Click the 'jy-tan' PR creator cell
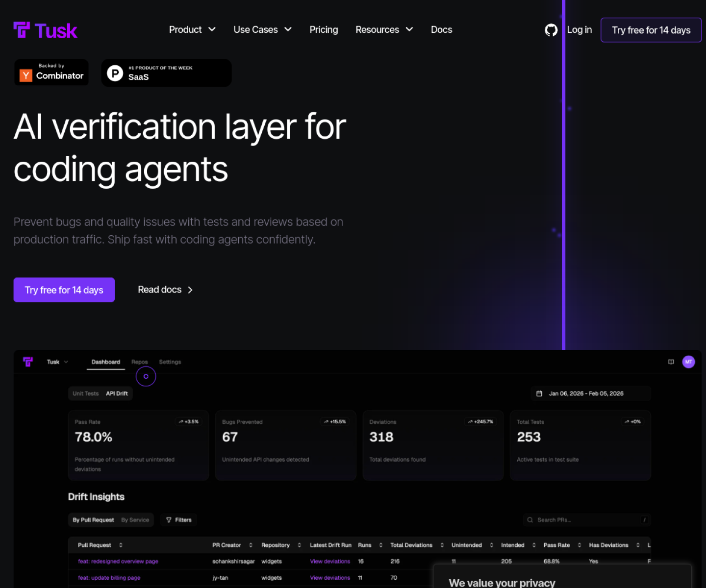Viewport: 706px width, 588px height. click(220, 578)
